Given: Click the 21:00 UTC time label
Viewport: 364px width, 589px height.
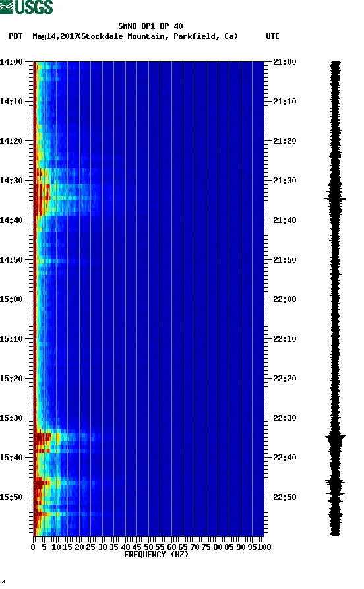Looking at the screenshot, I should 285,61.
